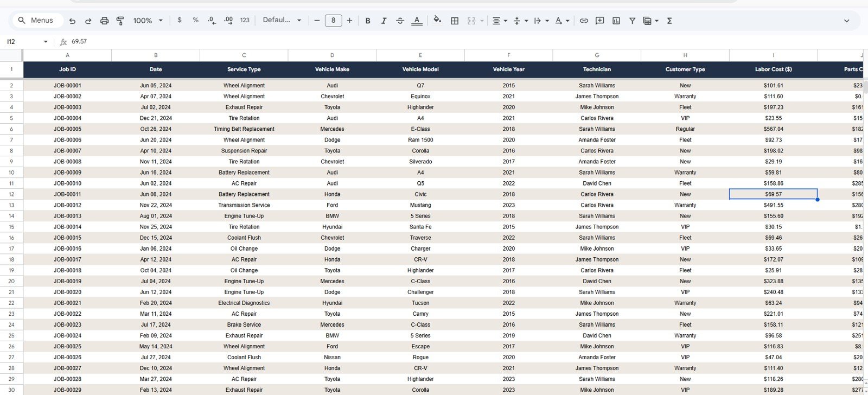Select cell Equinox

click(x=420, y=97)
